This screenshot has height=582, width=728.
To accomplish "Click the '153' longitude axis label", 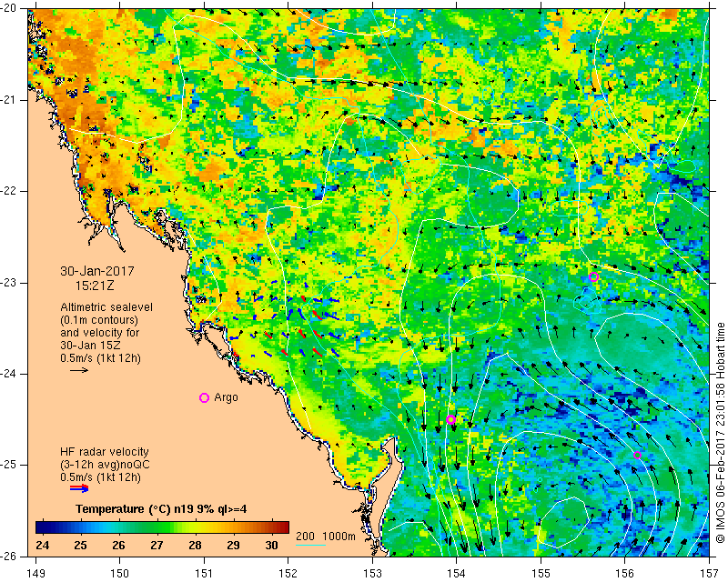I will pos(372,574).
